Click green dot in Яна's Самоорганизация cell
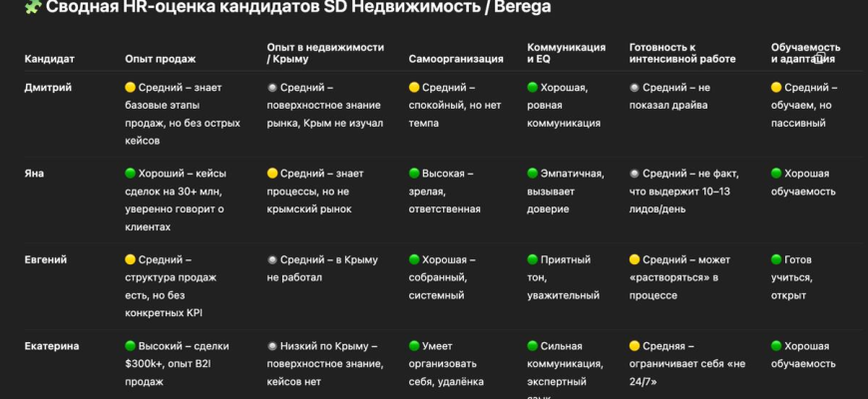Viewport: 868px width, 399px height. click(414, 174)
